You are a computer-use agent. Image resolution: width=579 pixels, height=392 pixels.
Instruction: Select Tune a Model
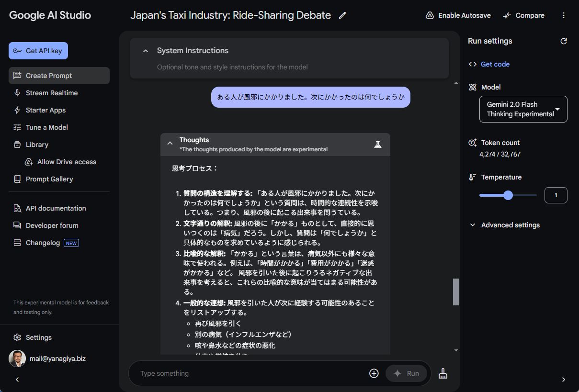pos(47,127)
